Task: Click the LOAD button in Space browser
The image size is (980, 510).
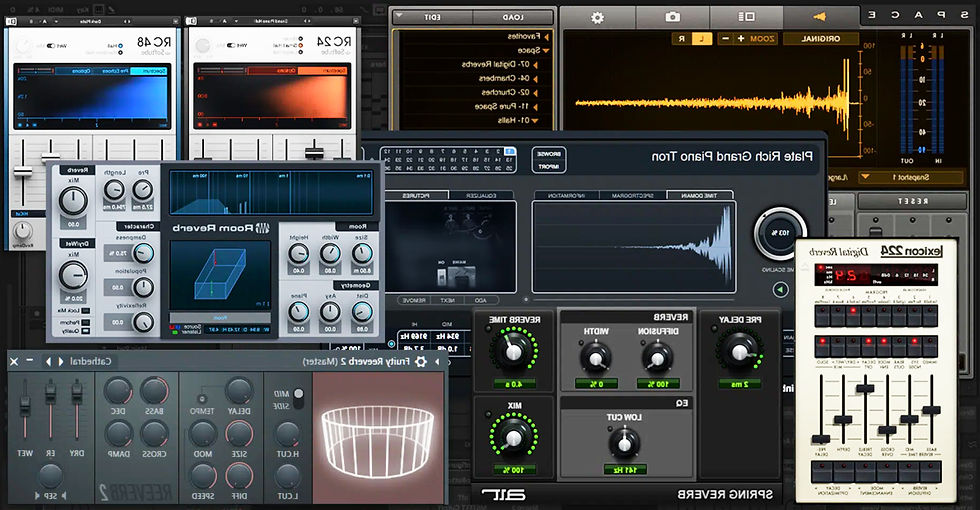Action: (513, 17)
